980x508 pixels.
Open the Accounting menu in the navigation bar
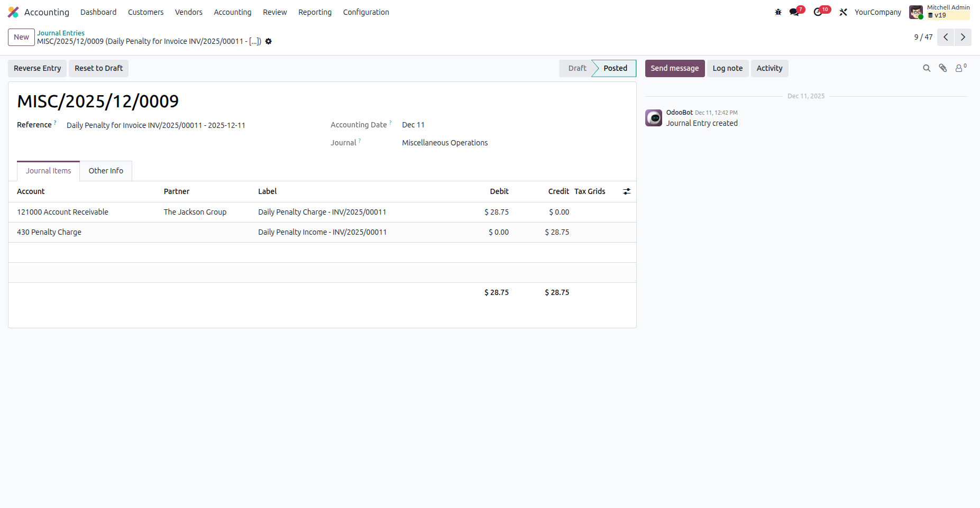[x=233, y=12]
